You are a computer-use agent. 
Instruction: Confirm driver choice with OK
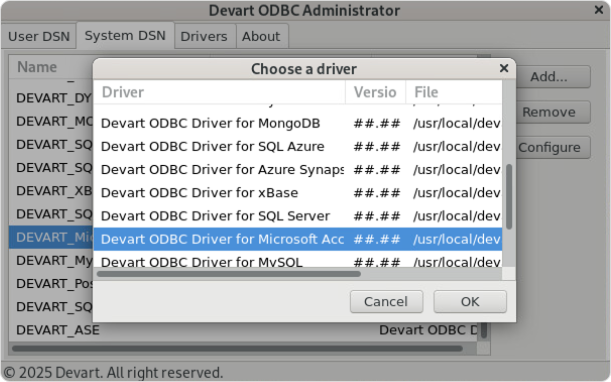pyautogui.click(x=470, y=302)
